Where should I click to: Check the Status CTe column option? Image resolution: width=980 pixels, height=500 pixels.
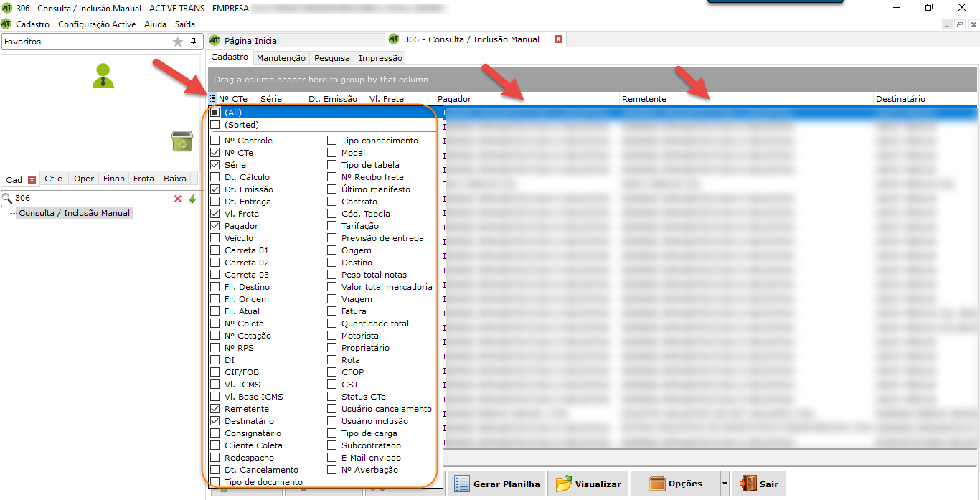coord(332,397)
